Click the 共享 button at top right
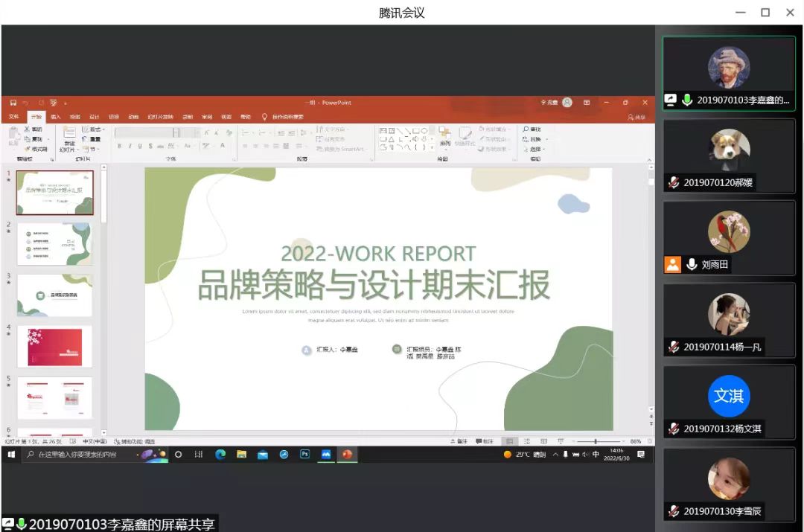804x532 pixels. pos(637,117)
